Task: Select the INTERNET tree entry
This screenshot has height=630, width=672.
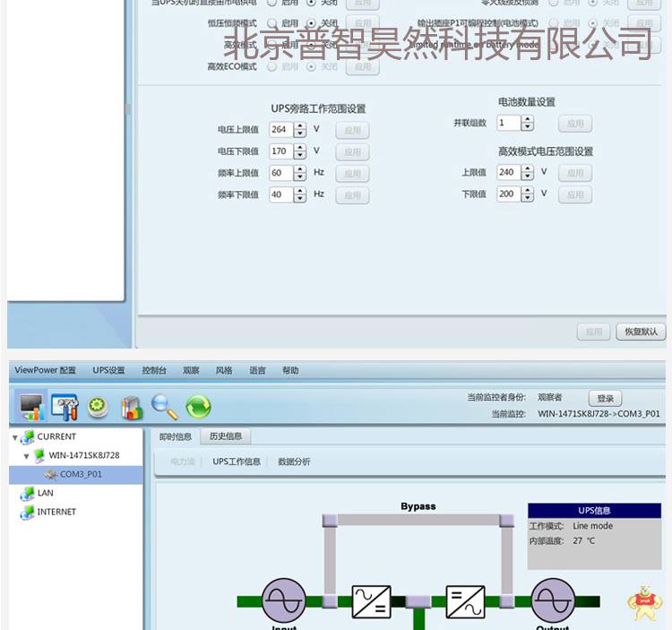Action: coord(56,512)
